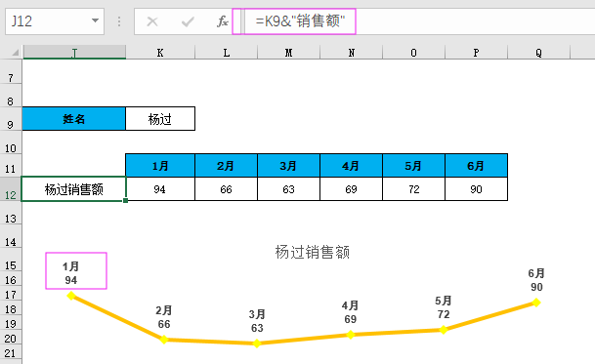The image size is (595, 364).
Task: Select row 9 header
Action: pos(11,119)
